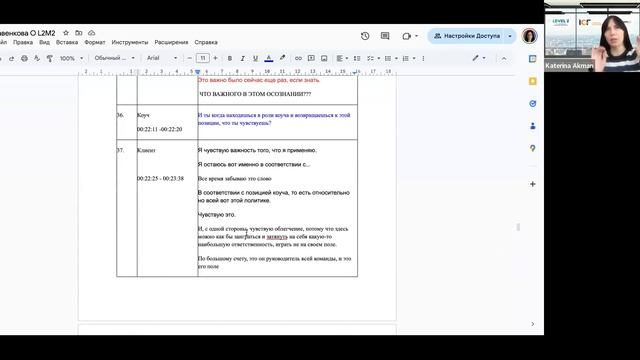Image resolution: width=640 pixels, height=360 pixels.
Task: Click timestamp '00:22:25 - 00:23:38'
Action: [160, 178]
